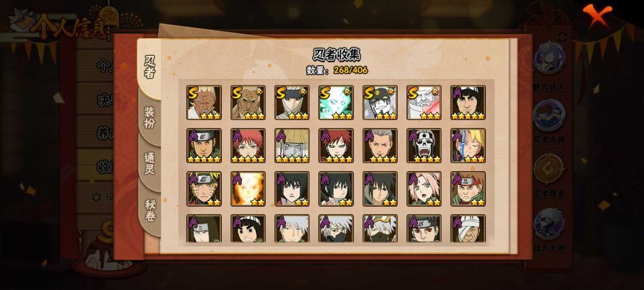Open the 通灵 tab
Image resolution: width=644 pixels, height=290 pixels.
click(x=150, y=163)
